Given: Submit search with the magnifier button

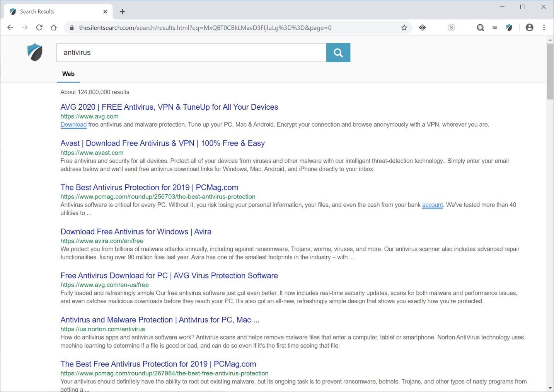Looking at the screenshot, I should coord(338,53).
